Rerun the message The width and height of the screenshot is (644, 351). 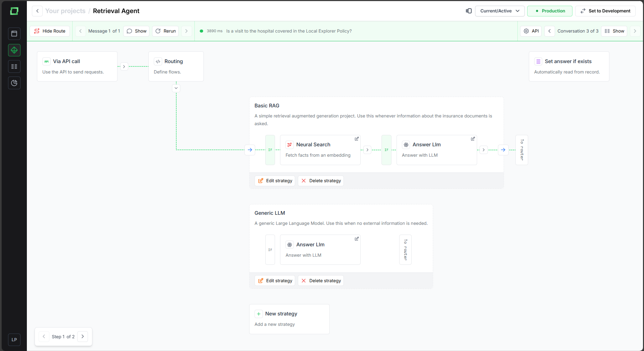(166, 31)
